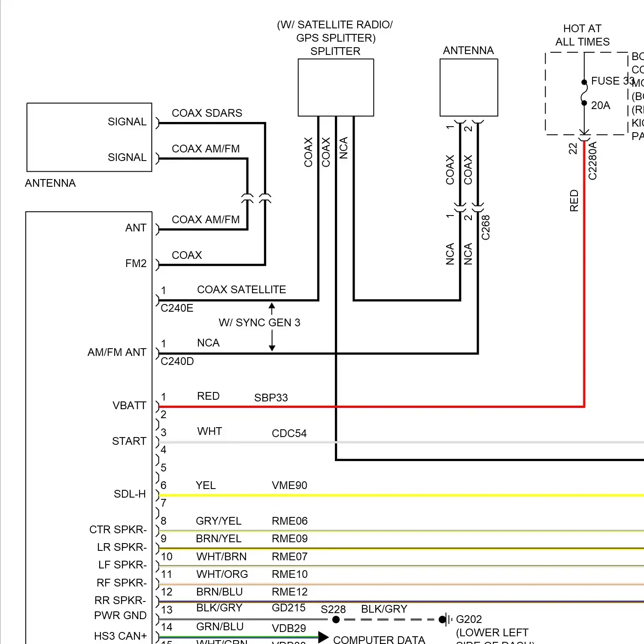Click the COAX SATELLITE label
Screen dimensions: 644x644
(241, 289)
